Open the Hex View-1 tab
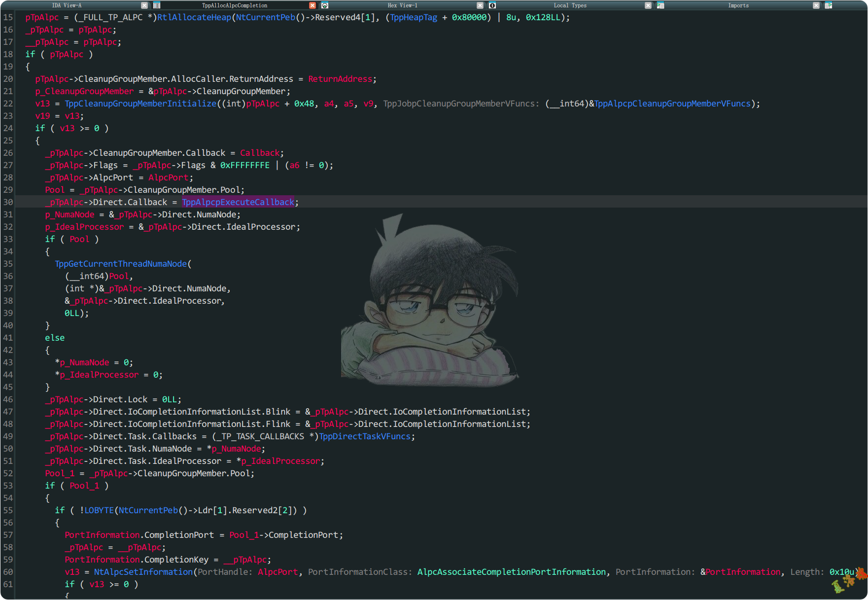Screen dimensions: 868x600 pyautogui.click(x=402, y=5)
